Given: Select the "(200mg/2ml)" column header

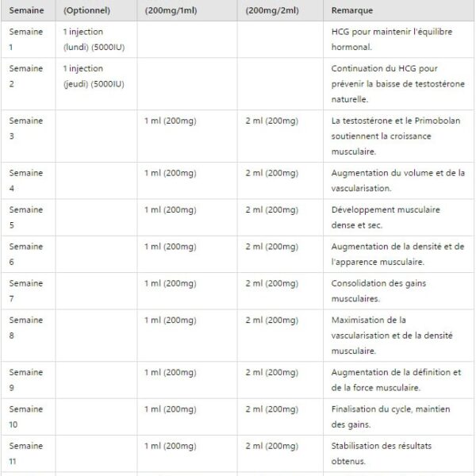Looking at the screenshot, I should pos(273,10).
